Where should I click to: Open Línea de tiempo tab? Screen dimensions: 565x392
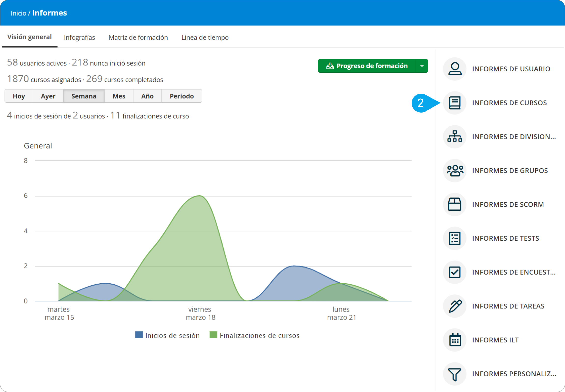click(x=205, y=38)
